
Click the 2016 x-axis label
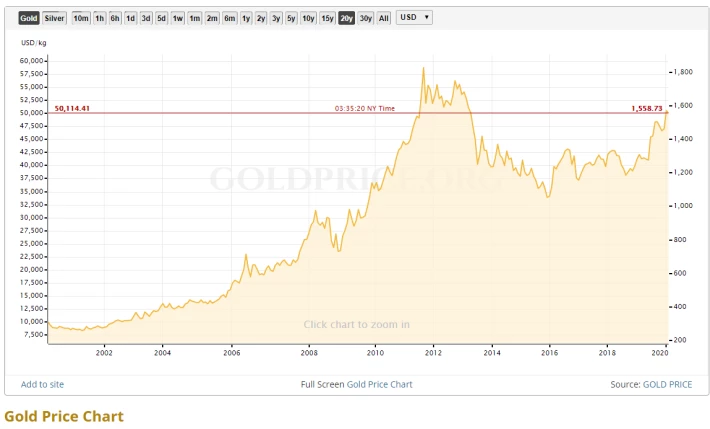pos(549,353)
